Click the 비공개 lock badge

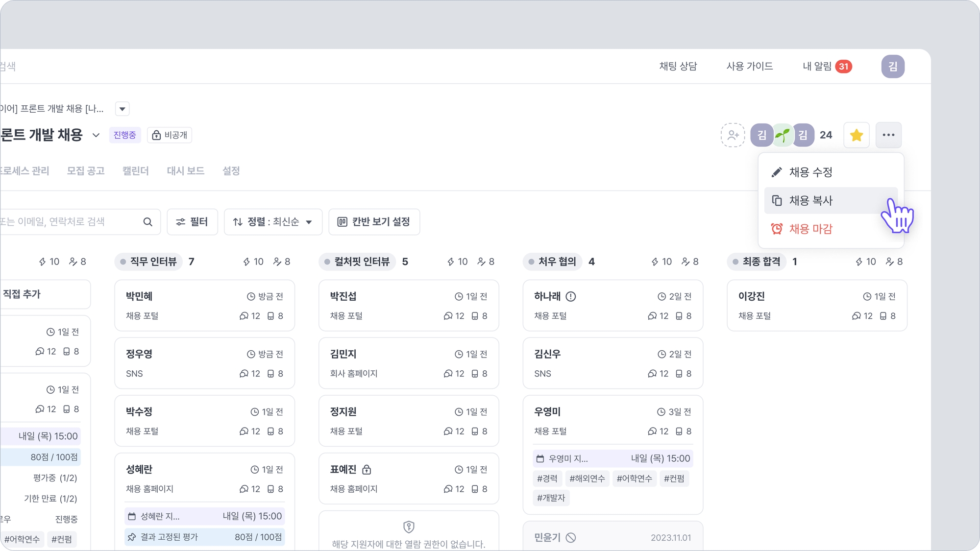point(170,135)
